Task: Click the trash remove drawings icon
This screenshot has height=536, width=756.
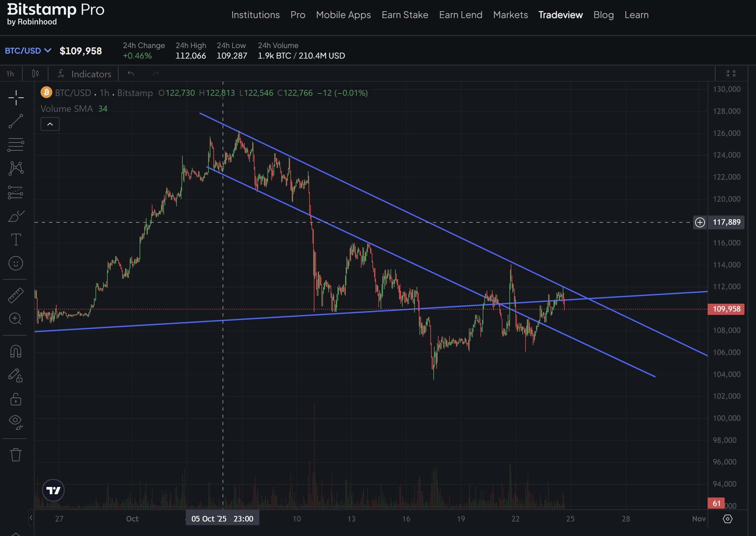Action: pos(15,455)
